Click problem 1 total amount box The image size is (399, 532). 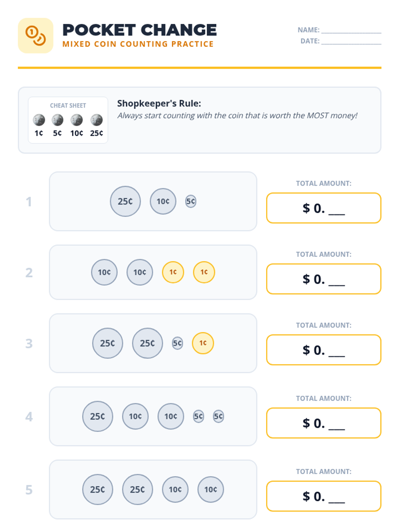click(324, 208)
